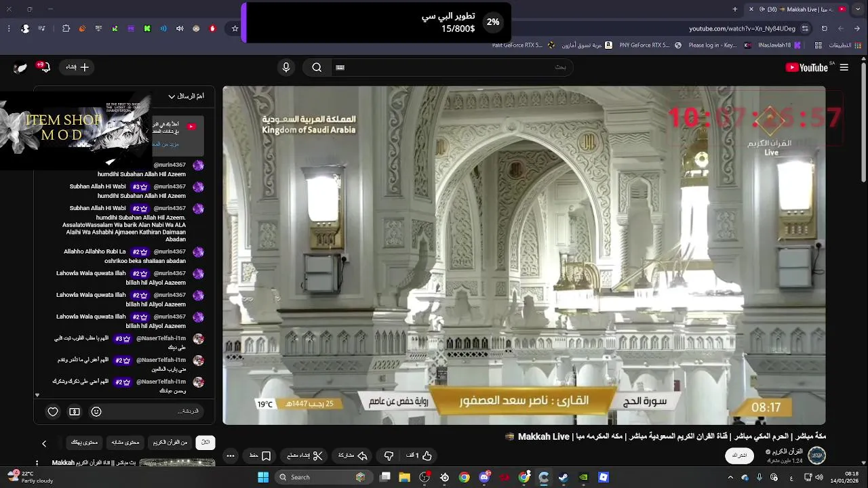Click the live video player

(x=524, y=255)
